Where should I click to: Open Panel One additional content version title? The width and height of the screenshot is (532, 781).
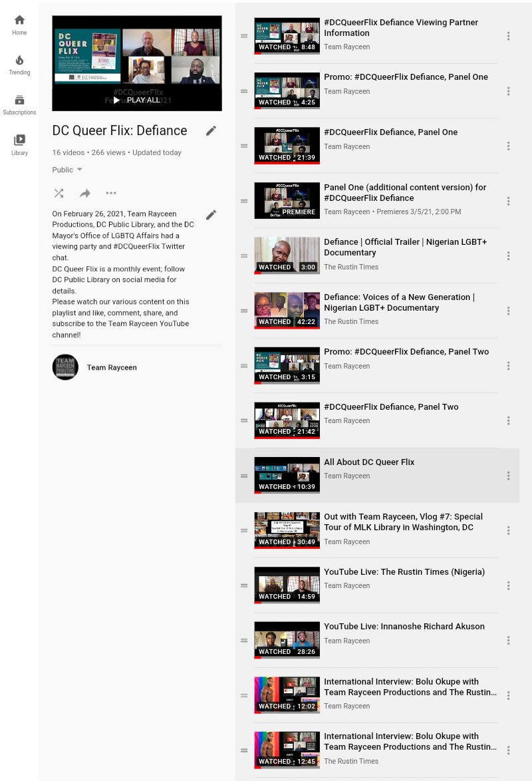coord(405,193)
